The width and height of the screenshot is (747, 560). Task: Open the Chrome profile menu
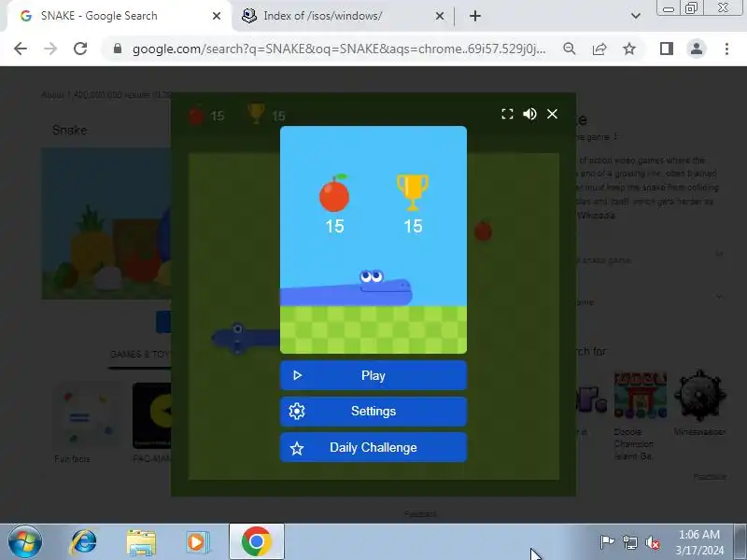tap(697, 49)
